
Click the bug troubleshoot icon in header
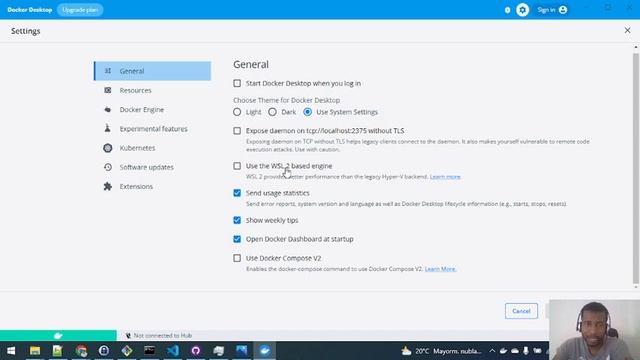coord(507,10)
